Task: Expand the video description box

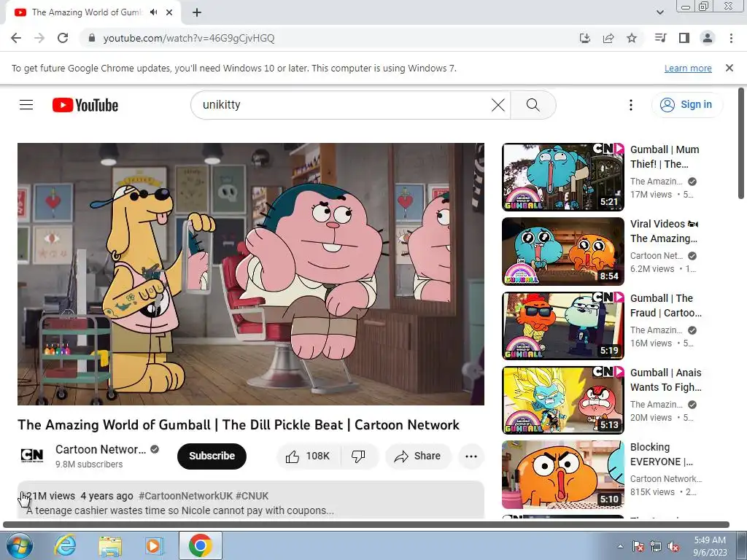Action: click(x=251, y=500)
